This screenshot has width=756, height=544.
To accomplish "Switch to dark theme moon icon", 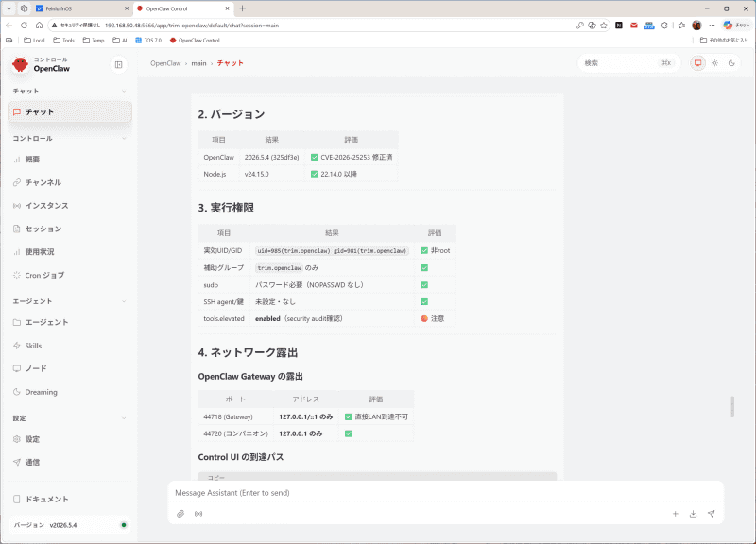I will tap(731, 63).
